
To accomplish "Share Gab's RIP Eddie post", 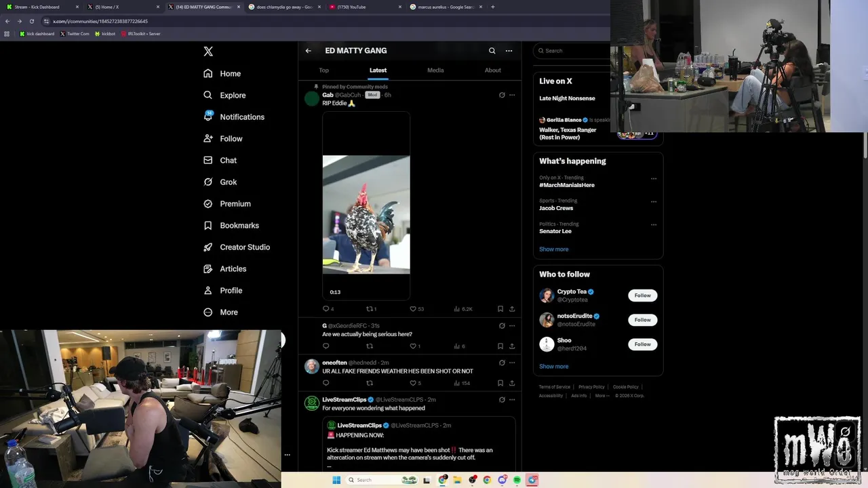I will point(512,309).
